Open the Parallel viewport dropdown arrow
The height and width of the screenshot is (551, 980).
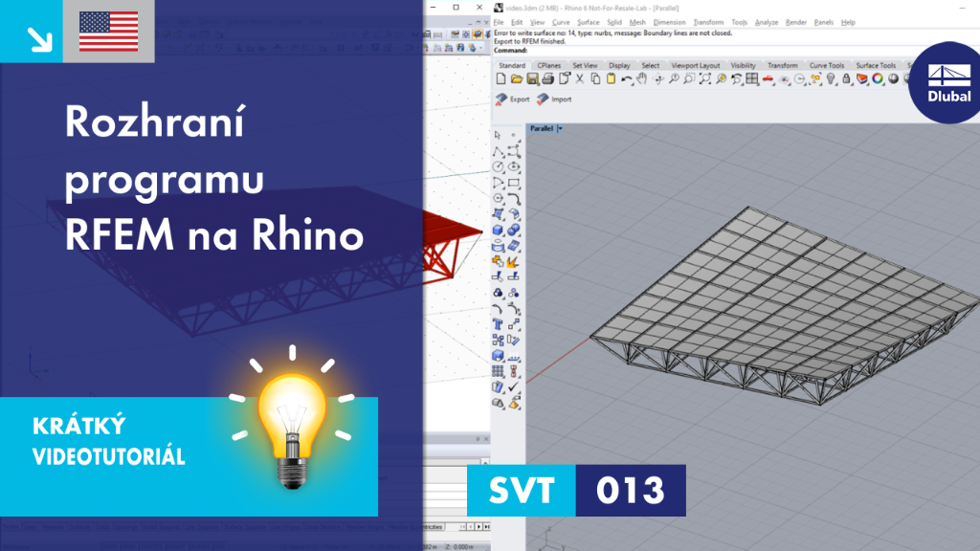[560, 129]
